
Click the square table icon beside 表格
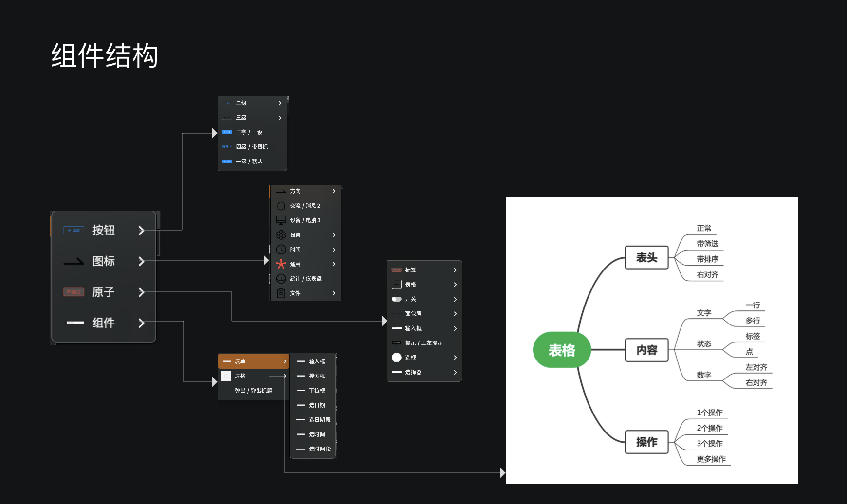point(396,285)
